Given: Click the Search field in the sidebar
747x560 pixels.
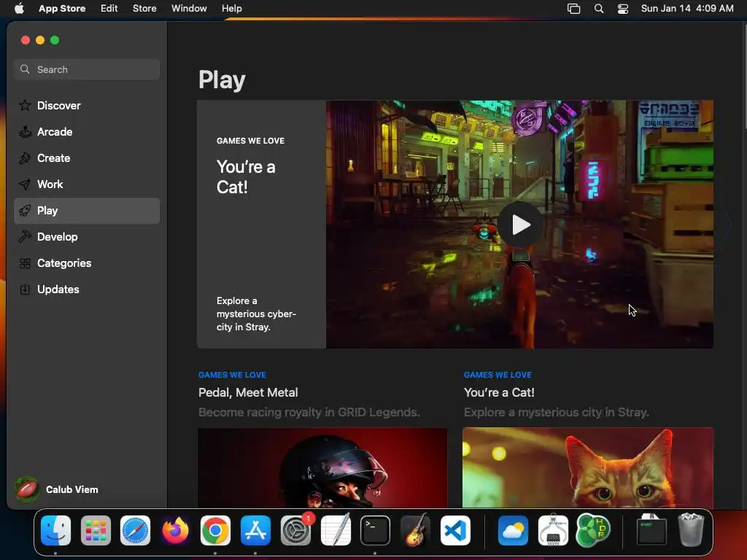Looking at the screenshot, I should [x=87, y=69].
